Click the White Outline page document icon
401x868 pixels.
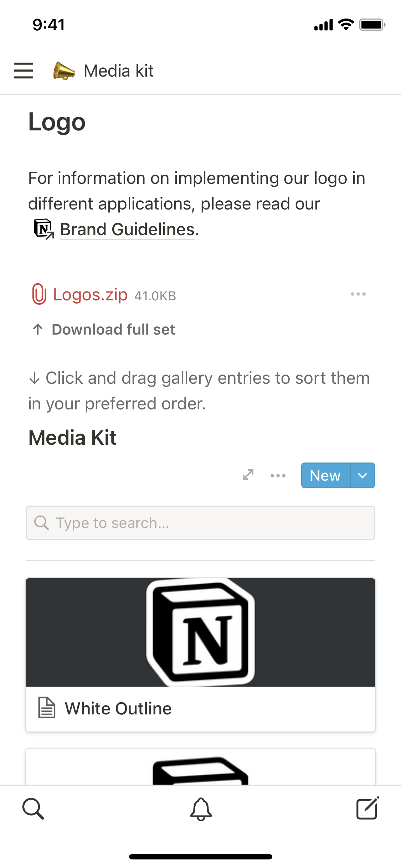47,708
